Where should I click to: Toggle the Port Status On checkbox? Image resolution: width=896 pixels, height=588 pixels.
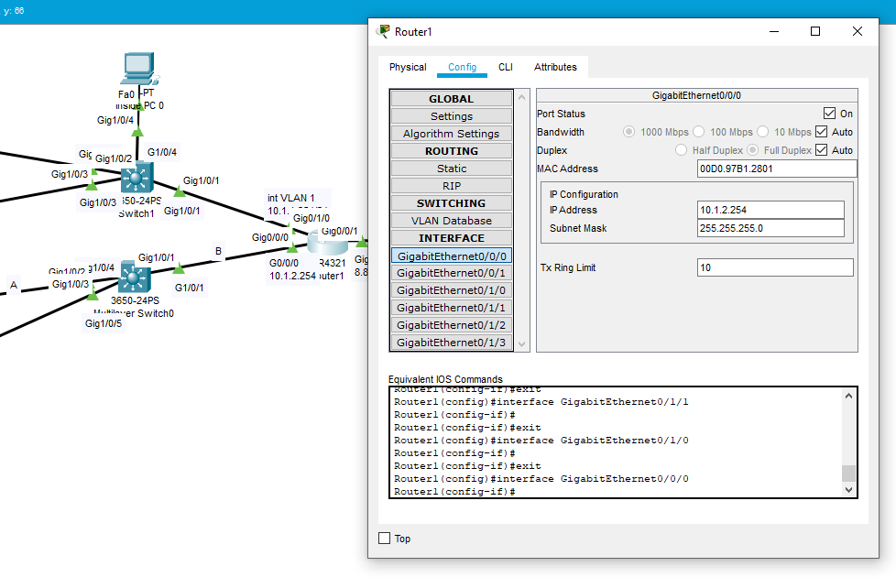click(830, 114)
